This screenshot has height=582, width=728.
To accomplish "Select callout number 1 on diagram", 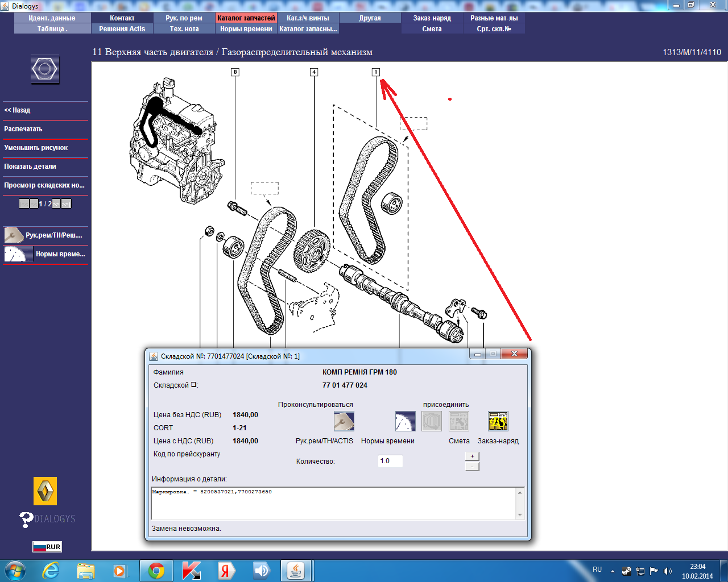I will (375, 72).
